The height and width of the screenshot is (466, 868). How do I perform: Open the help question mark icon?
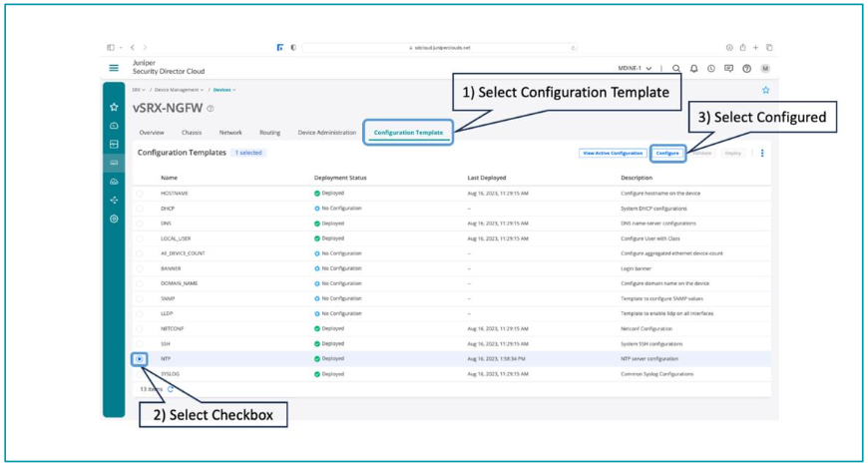point(746,69)
